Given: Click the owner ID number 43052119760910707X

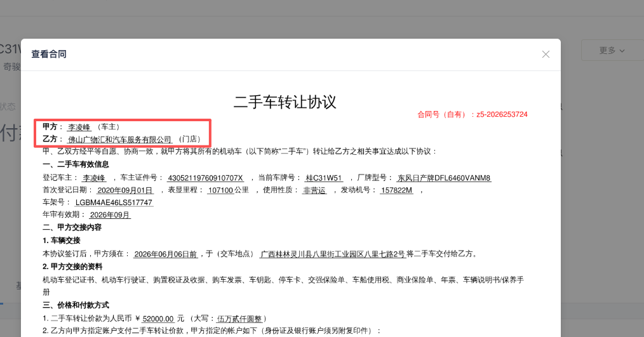Looking at the screenshot, I should (205, 178).
